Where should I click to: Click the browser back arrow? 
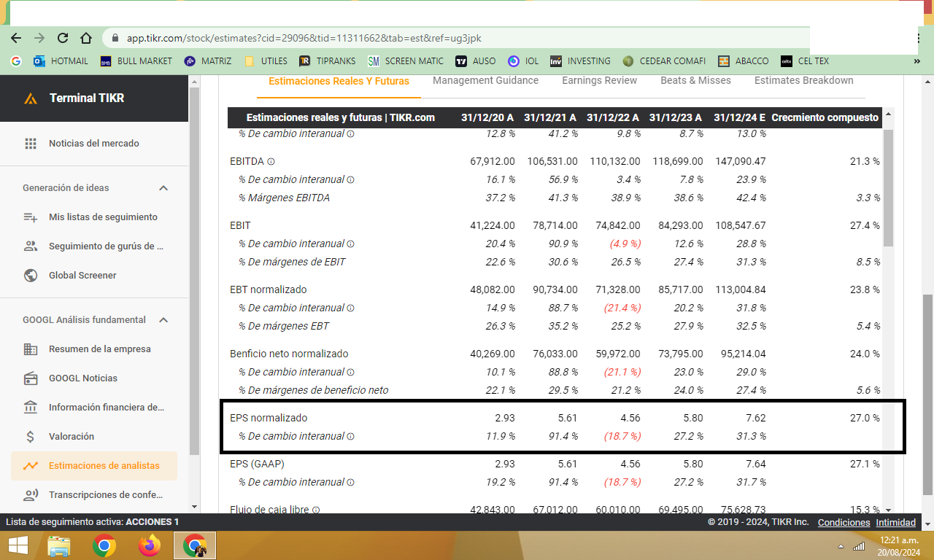point(16,38)
